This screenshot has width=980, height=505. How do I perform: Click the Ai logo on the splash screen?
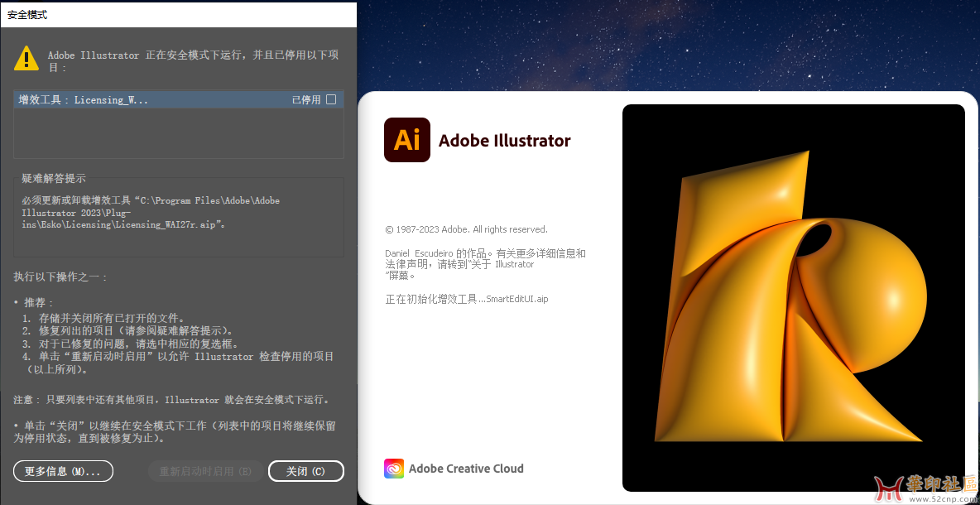click(x=407, y=139)
